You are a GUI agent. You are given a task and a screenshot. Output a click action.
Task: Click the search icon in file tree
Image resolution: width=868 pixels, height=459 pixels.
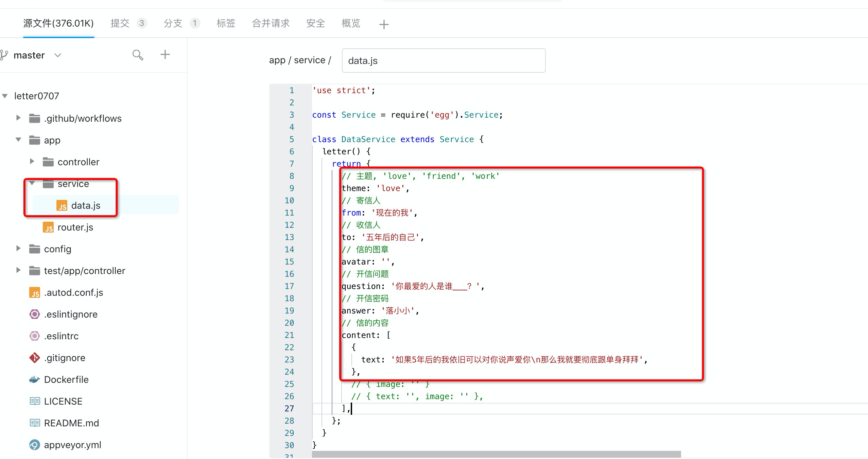coord(138,55)
